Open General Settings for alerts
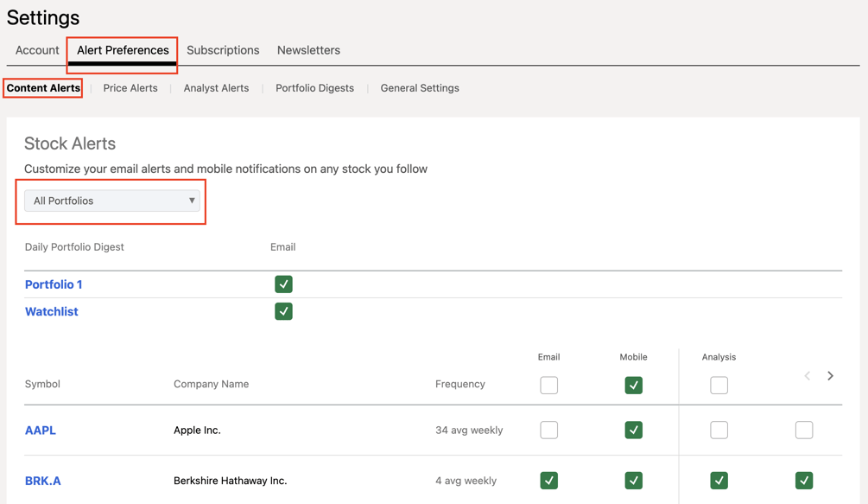868x504 pixels. pyautogui.click(x=419, y=87)
